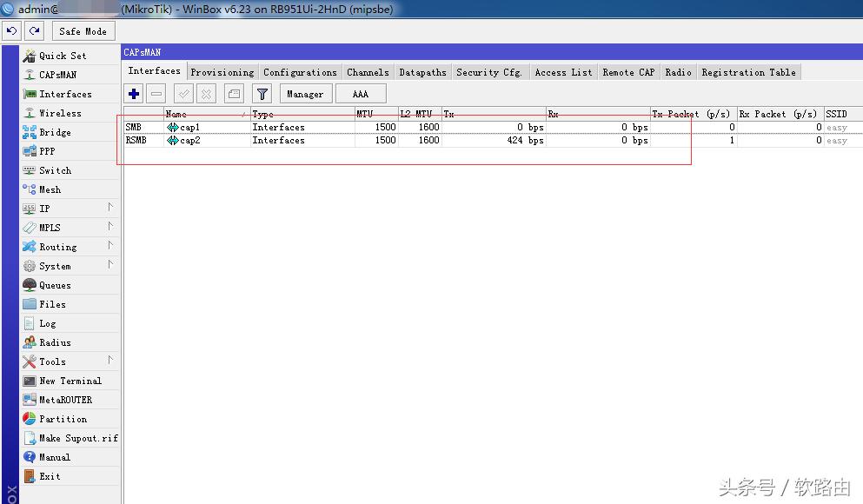Open the Filter funnel icon
The width and height of the screenshot is (863, 504).
262,94
